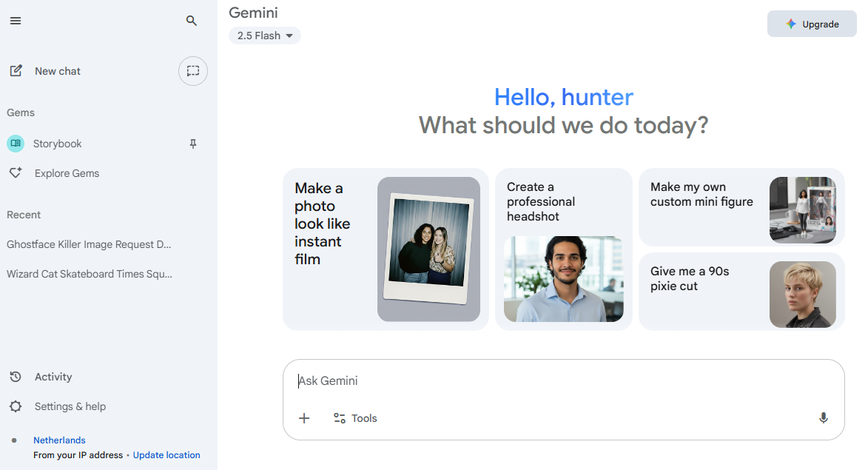Open the Activity page

pyautogui.click(x=53, y=377)
